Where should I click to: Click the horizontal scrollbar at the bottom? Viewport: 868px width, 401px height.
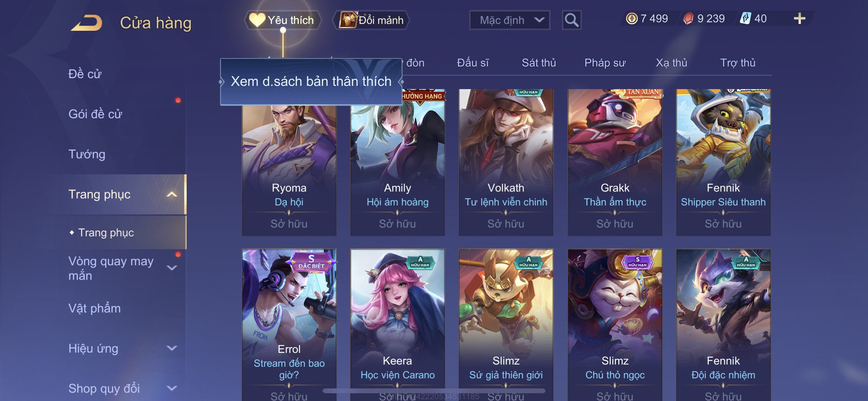[x=434, y=391]
